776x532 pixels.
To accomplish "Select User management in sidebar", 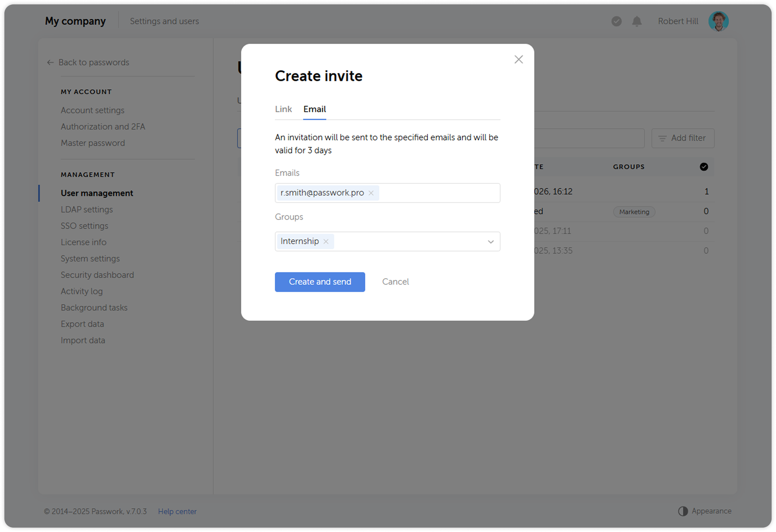I will pos(97,193).
